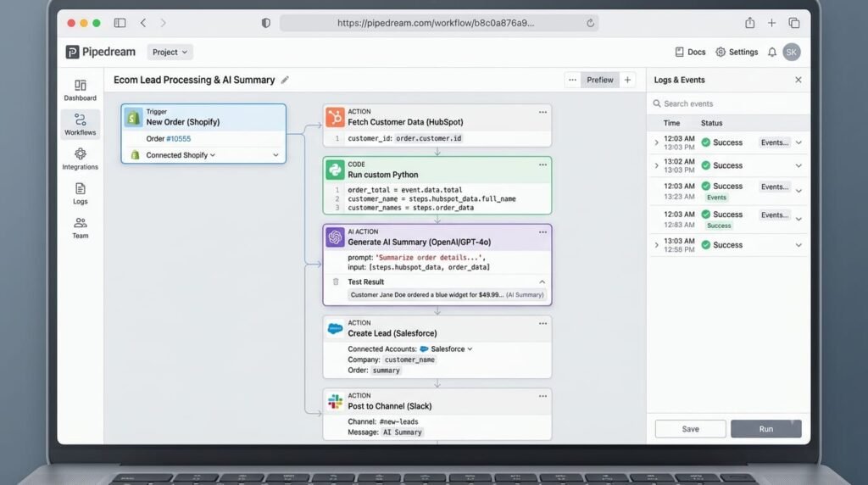Click the Pipedream logo
Image resolution: width=868 pixels, height=485 pixels.
click(x=100, y=52)
